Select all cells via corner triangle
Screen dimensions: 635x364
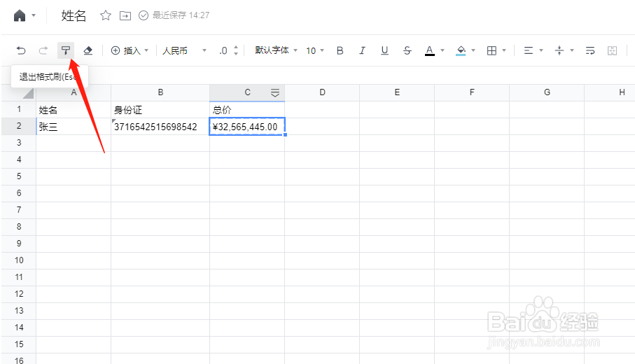28,94
